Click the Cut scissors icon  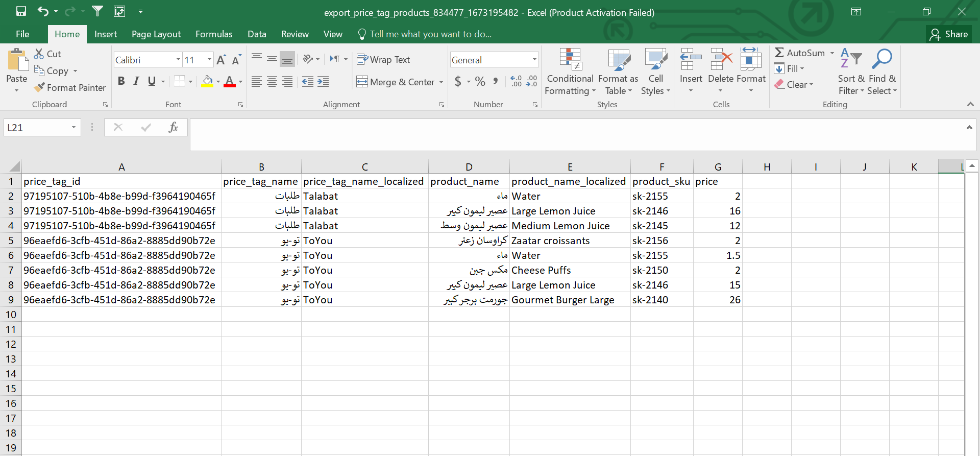[x=39, y=54]
